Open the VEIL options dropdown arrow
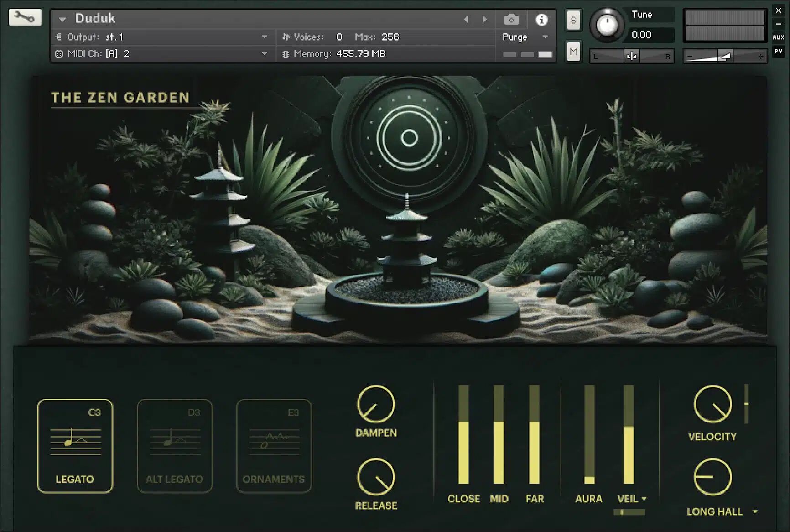The width and height of the screenshot is (790, 532). pyautogui.click(x=644, y=499)
